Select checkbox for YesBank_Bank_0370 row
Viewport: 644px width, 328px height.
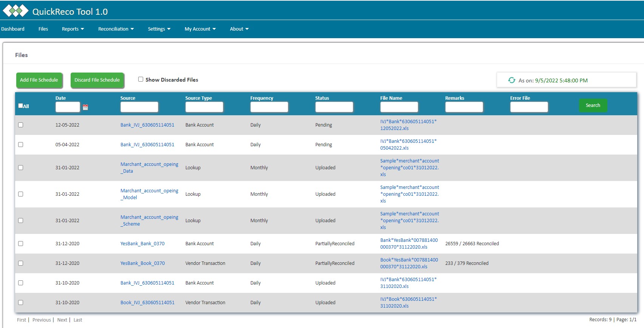point(21,244)
